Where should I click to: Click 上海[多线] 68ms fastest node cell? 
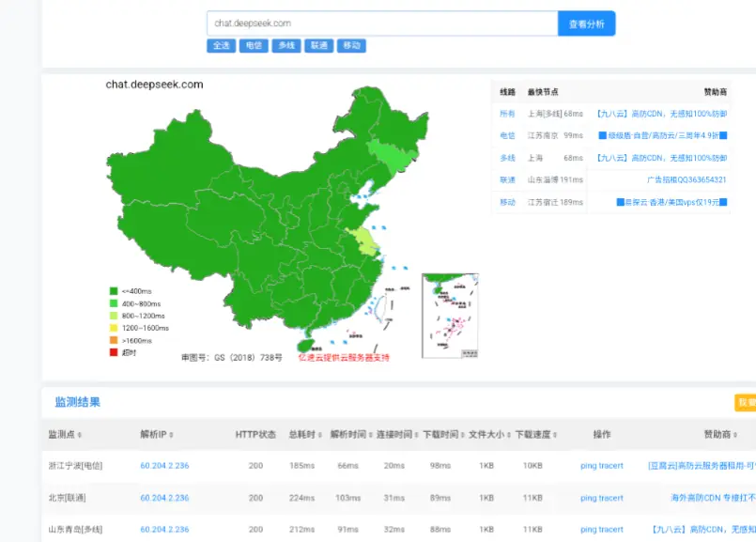(x=555, y=114)
